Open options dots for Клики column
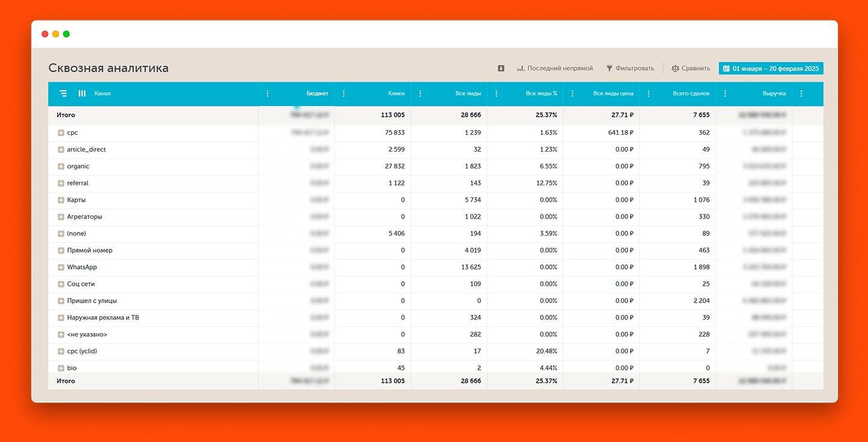Viewport: 868px width, 442px height. 344,93
